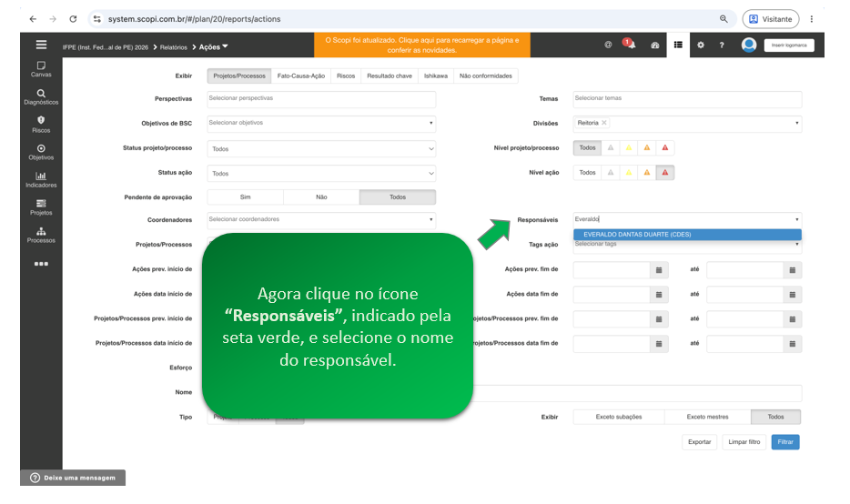Open the até calendar in Ações data fim row
The height and width of the screenshot is (504, 850).
793,295
